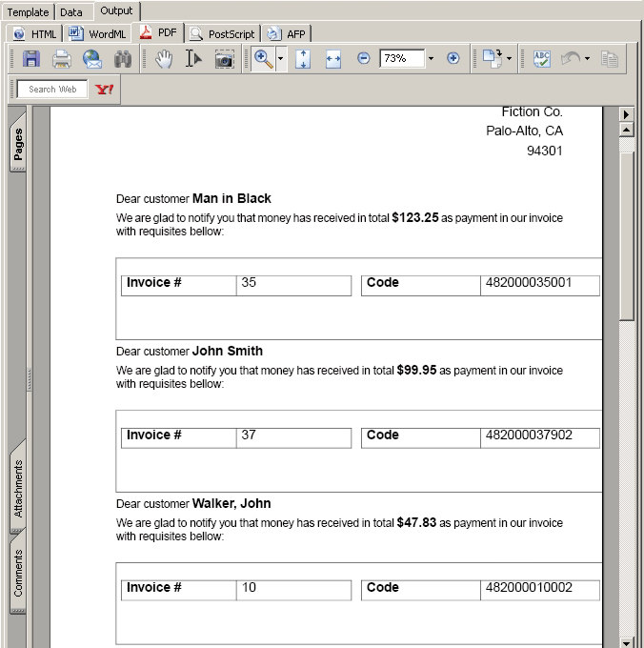This screenshot has height=648, width=644.
Task: Click the Fit Width icon
Action: pos(332,59)
